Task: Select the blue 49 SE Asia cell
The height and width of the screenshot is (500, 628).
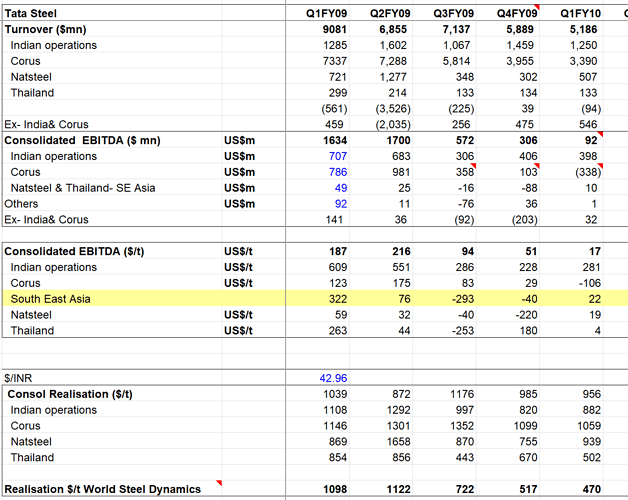Action: 341,188
